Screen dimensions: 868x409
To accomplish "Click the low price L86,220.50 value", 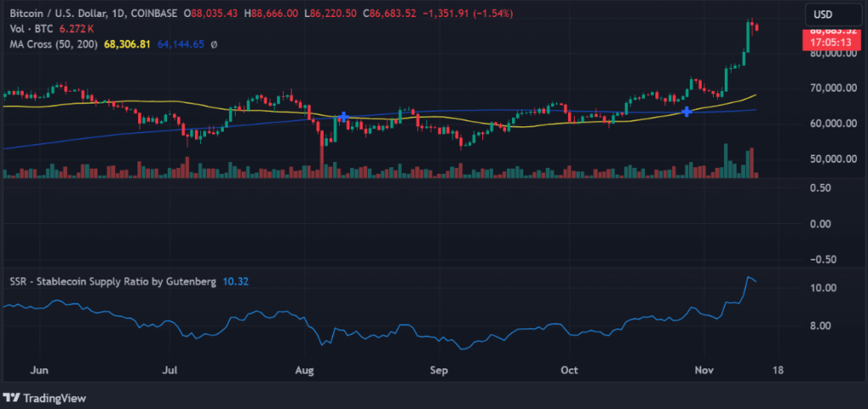I will 332,14.
